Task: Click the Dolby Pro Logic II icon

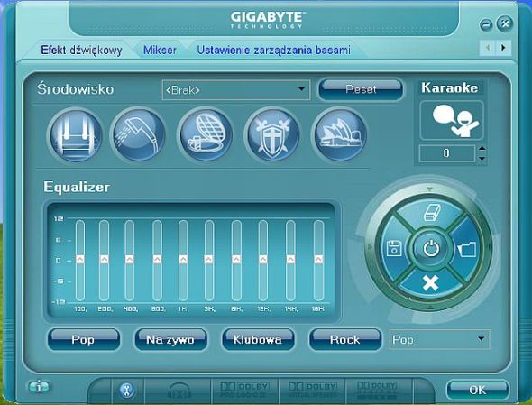Action: (244, 390)
